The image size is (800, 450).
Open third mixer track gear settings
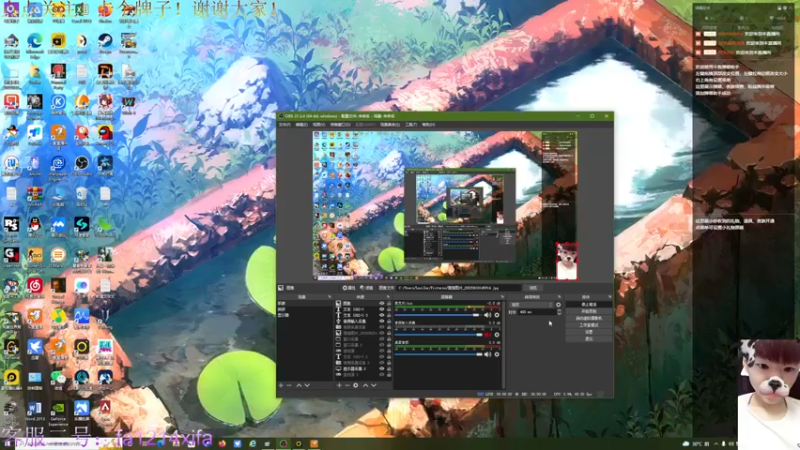(497, 355)
